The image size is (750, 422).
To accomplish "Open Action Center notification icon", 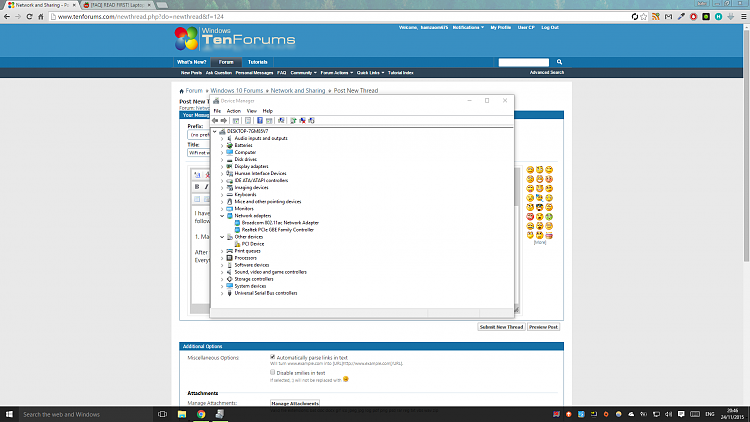I will [x=681, y=414].
